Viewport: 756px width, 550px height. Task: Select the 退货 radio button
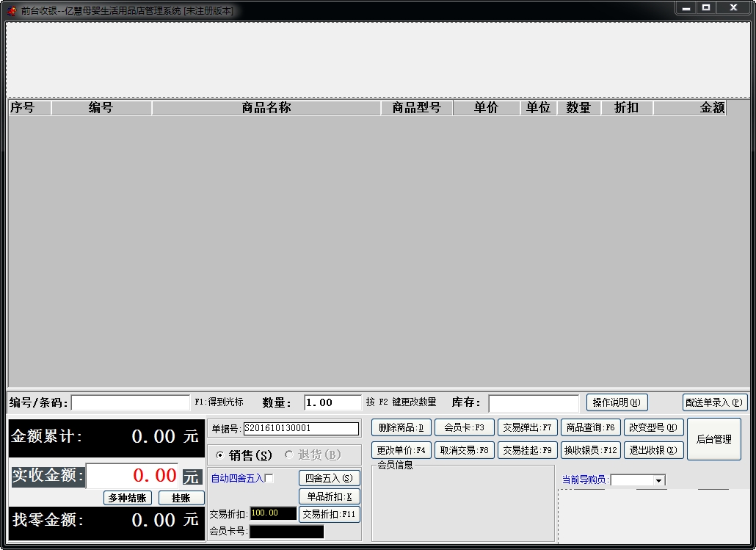point(289,455)
